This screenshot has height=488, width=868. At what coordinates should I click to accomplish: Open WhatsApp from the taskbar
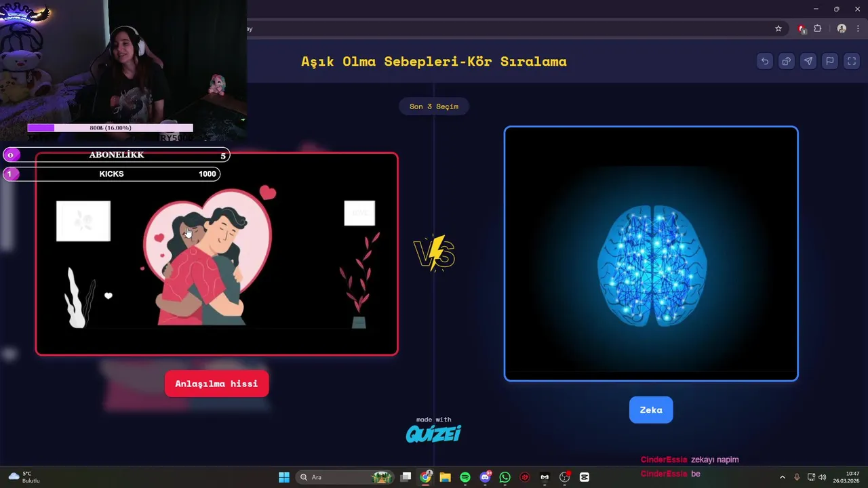click(x=505, y=477)
